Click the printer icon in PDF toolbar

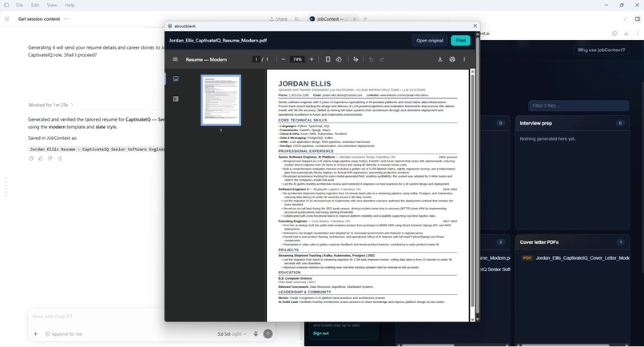click(x=452, y=59)
